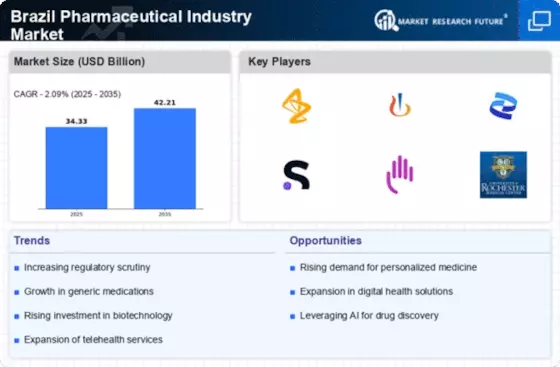Select the purple hand key player logo
Screen dimensions: 560x367
[x=400, y=175]
